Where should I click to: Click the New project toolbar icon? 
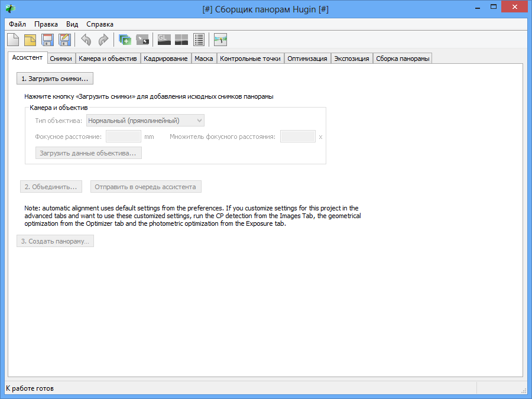click(x=13, y=40)
